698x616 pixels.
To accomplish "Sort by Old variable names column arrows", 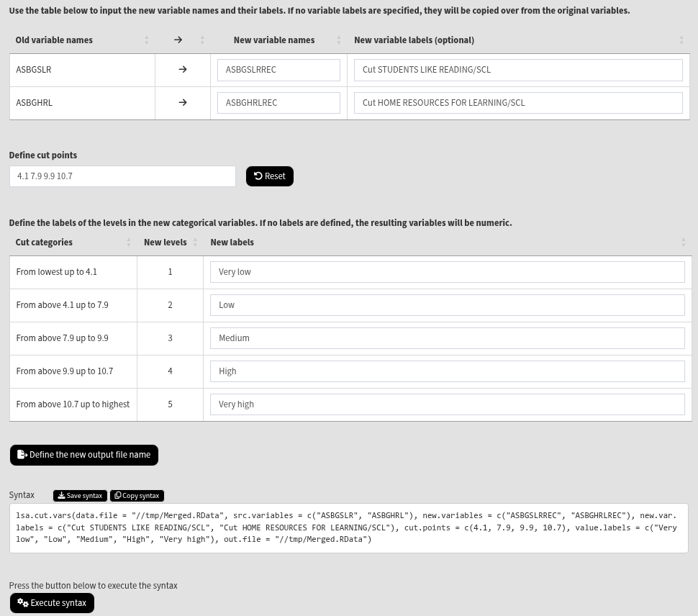I will (x=146, y=40).
